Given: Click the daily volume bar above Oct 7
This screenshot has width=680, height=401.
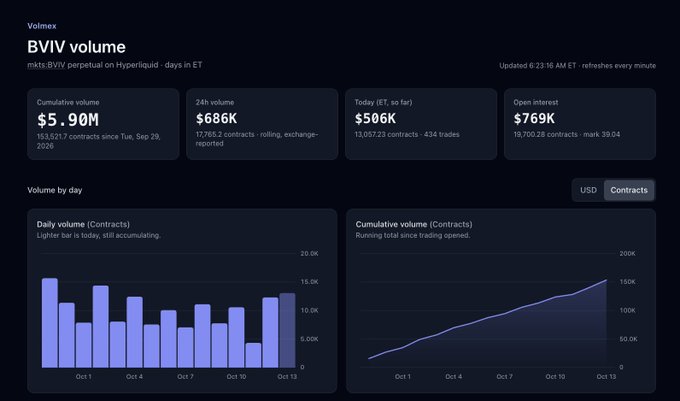Looking at the screenshot, I should coord(185,348).
